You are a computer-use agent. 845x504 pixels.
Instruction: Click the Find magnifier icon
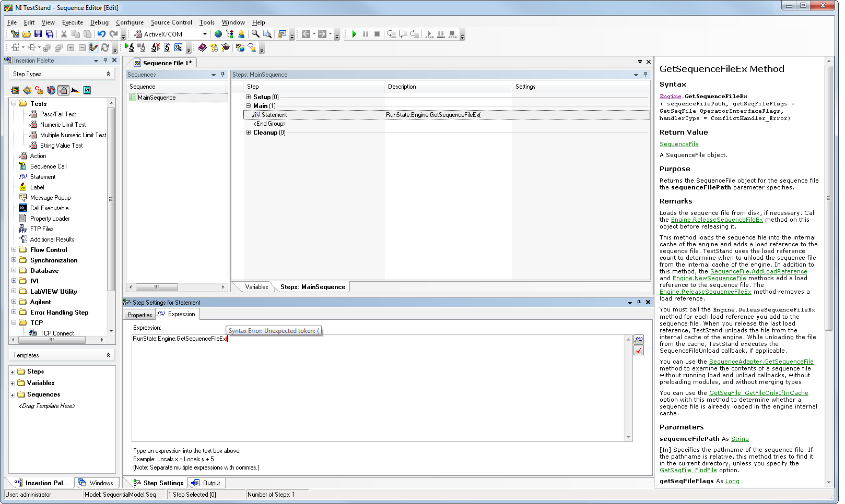coord(255,34)
